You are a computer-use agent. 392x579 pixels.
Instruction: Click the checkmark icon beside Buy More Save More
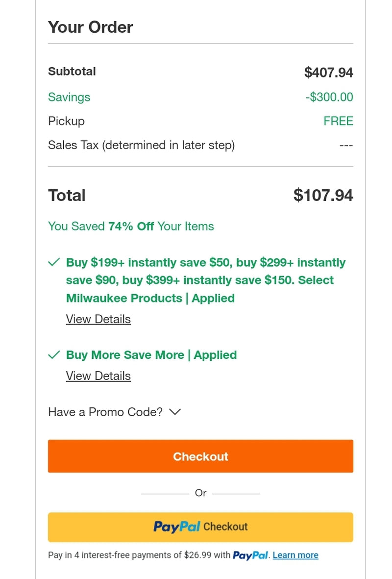pyautogui.click(x=54, y=354)
